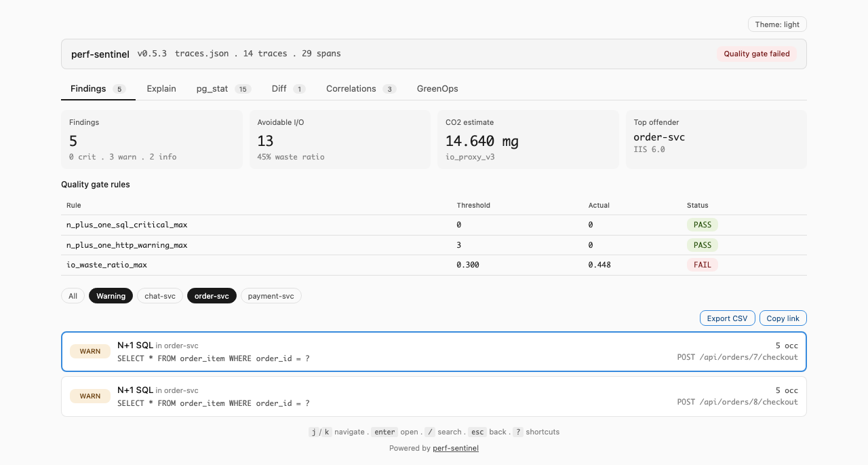Open the perf-sentinel footer link
The image size is (868, 465).
(455, 448)
